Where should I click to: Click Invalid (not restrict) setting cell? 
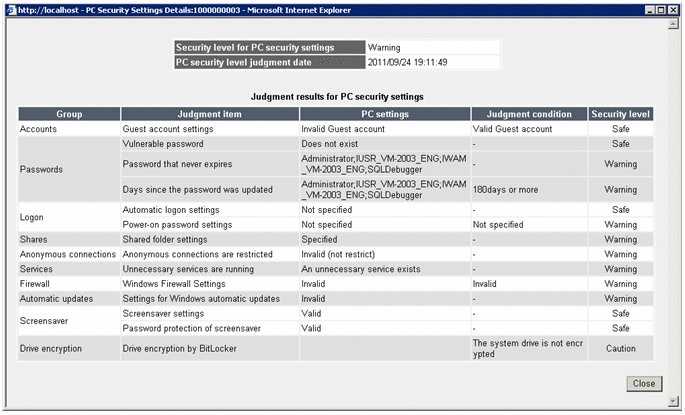(x=385, y=254)
